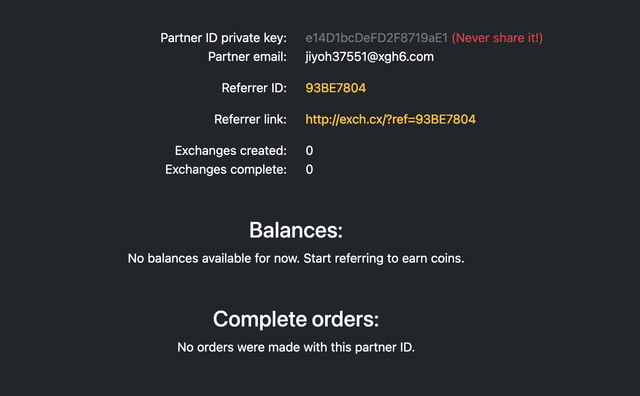This screenshot has height=396, width=640.
Task: Click the Exchanges complete label
Action: click(x=226, y=169)
